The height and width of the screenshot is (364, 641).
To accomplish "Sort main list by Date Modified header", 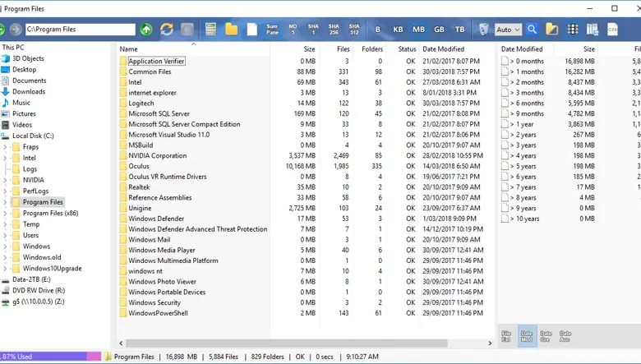I will [x=444, y=49].
